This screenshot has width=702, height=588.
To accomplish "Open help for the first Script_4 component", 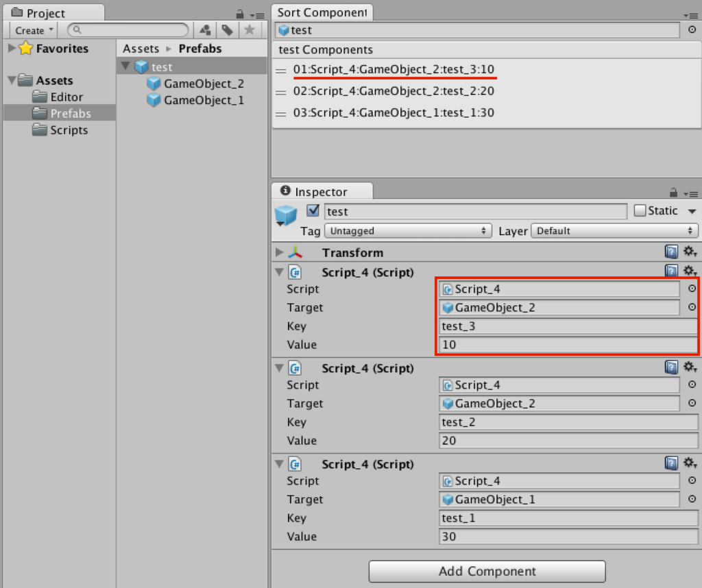I will [671, 270].
